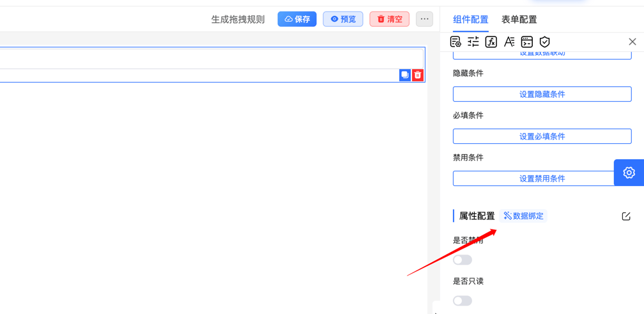
Task: Open the more options ellipsis button
Action: coord(424,19)
